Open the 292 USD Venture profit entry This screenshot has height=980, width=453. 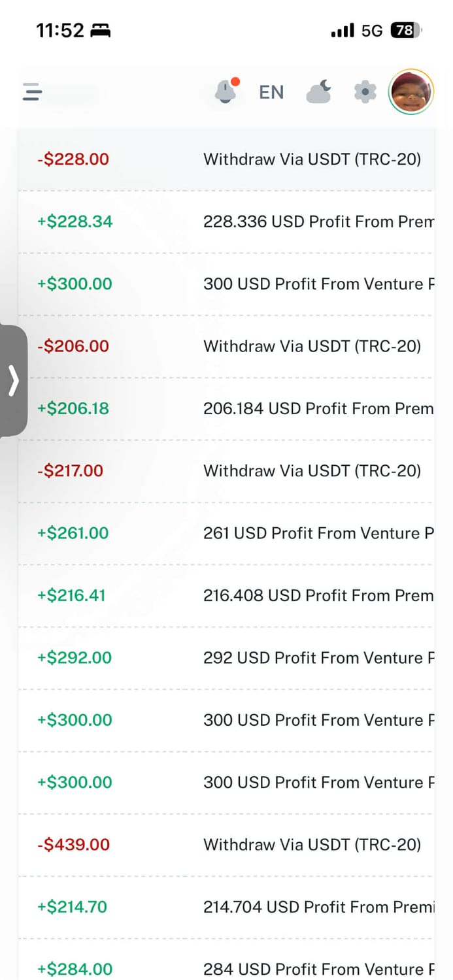(318, 657)
